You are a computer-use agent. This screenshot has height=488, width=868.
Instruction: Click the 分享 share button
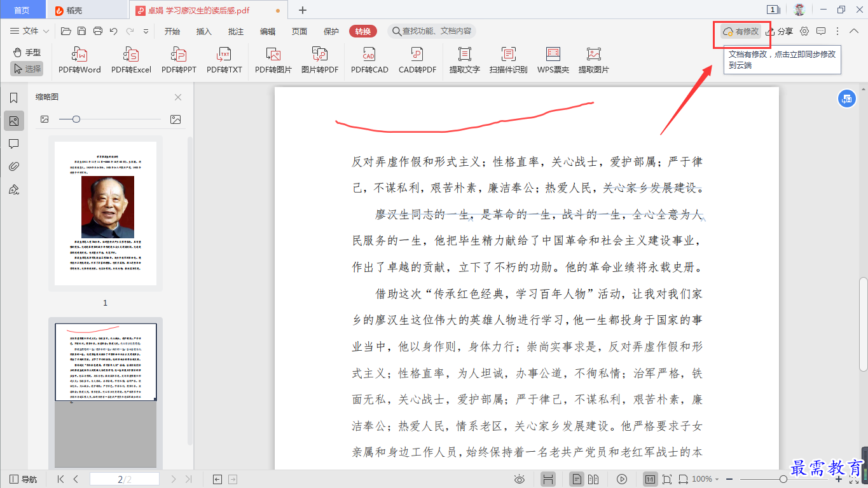click(780, 31)
